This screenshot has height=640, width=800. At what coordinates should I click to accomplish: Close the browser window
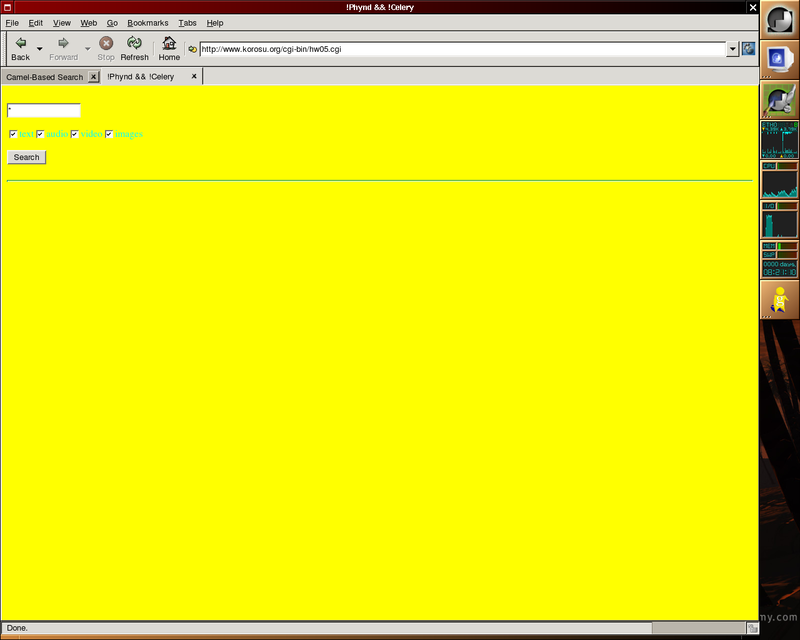[753, 7]
